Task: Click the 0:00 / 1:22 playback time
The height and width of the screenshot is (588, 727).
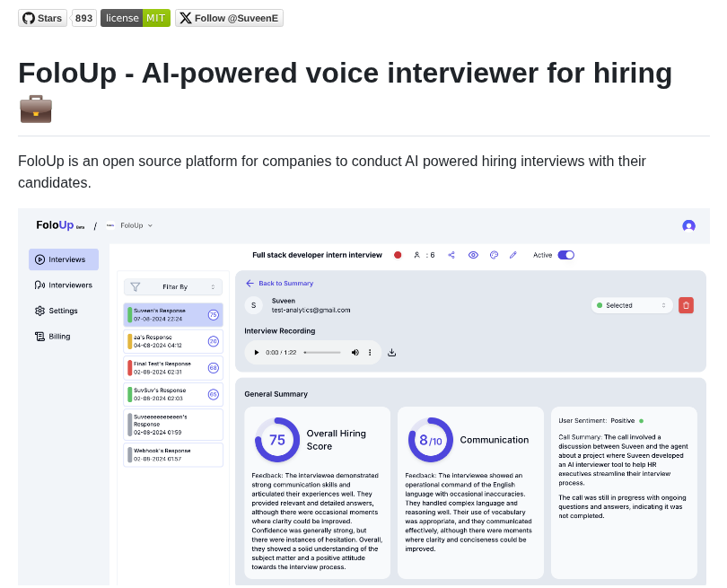Action: [x=281, y=353]
